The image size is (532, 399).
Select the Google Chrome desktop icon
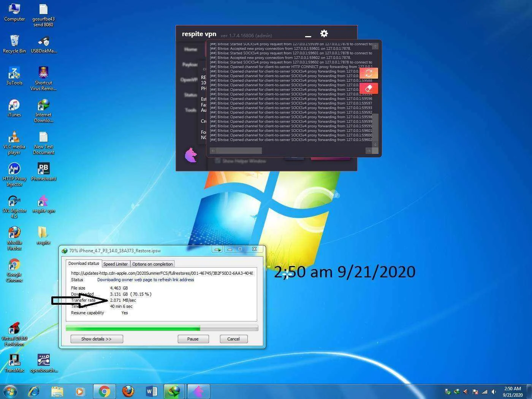point(14,270)
